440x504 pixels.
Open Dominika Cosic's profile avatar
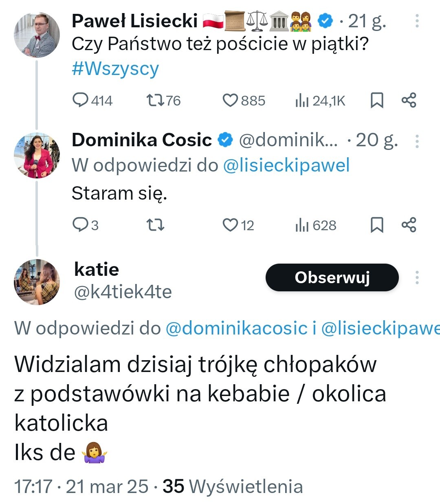[x=37, y=156]
